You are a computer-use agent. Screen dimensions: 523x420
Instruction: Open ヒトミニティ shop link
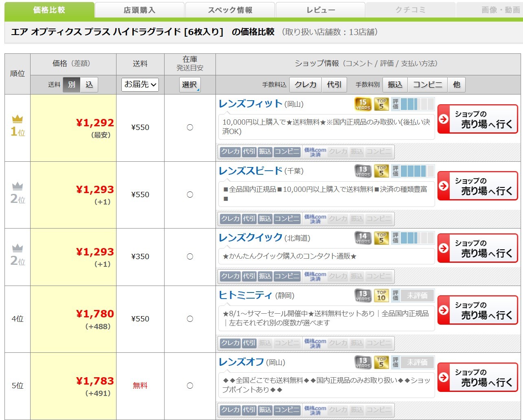click(245, 295)
